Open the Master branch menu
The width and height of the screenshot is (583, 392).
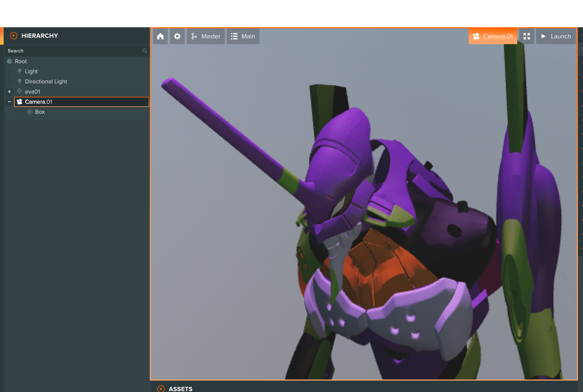[206, 36]
